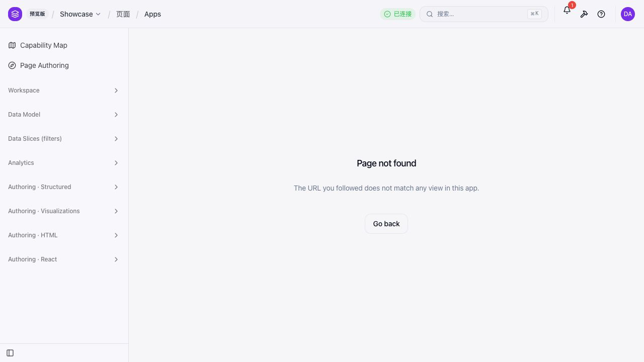The width and height of the screenshot is (644, 362).
Task: Expand Authoring · Visualizations section
Action: pos(64,211)
